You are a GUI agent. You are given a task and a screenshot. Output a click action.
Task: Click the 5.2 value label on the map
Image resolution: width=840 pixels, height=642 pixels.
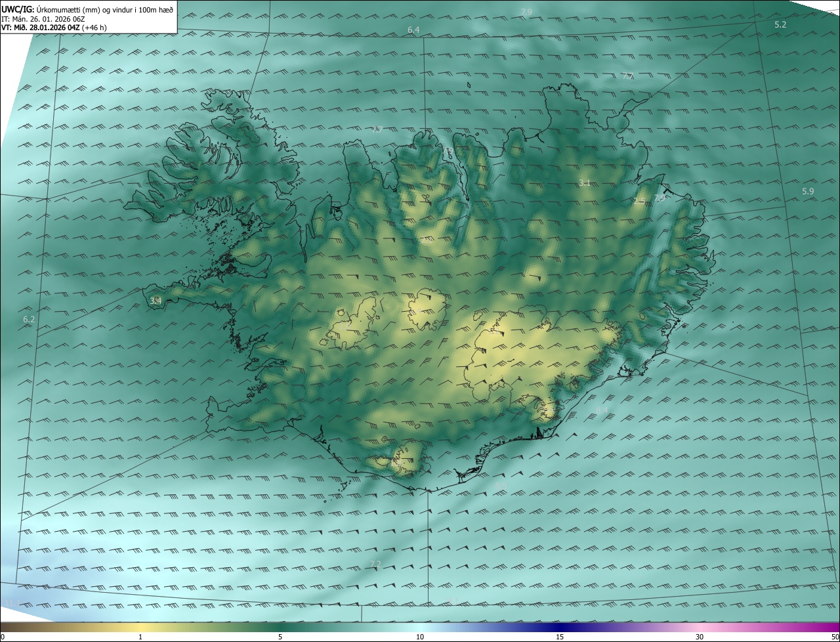point(780,24)
